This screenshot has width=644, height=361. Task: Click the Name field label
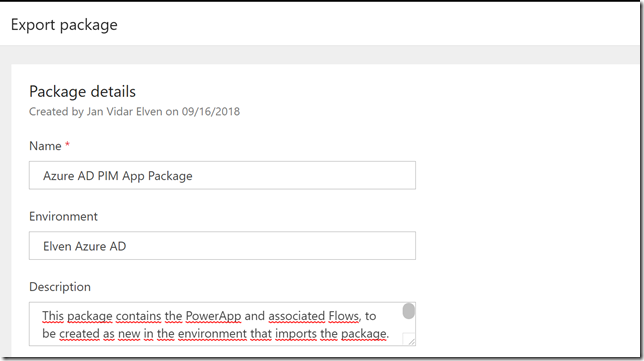click(45, 146)
